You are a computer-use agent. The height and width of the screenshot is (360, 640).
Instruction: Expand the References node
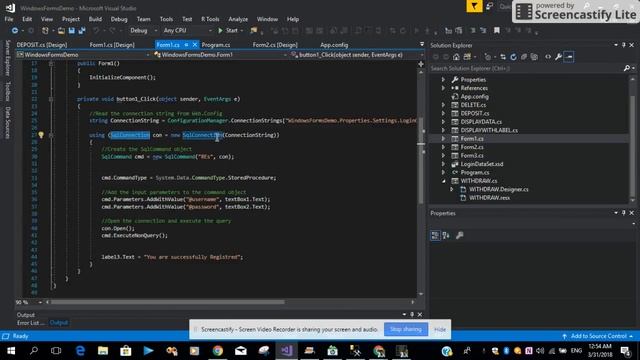pyautogui.click(x=443, y=88)
